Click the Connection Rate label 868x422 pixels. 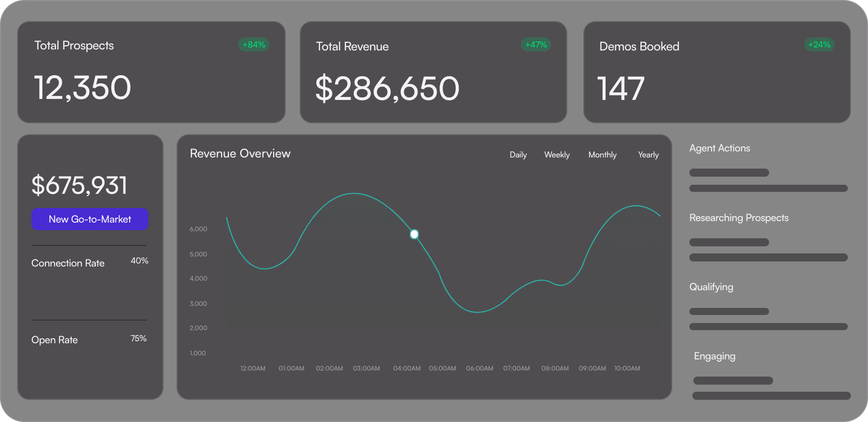(68, 263)
